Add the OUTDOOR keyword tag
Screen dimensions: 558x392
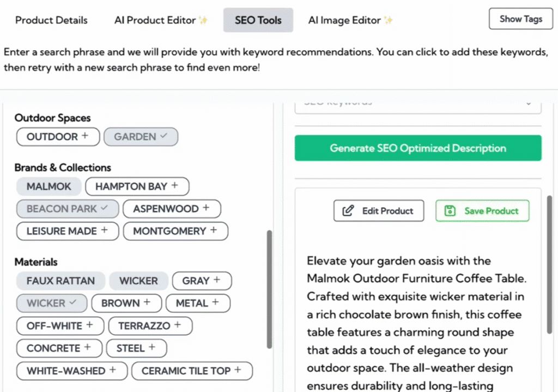58,137
